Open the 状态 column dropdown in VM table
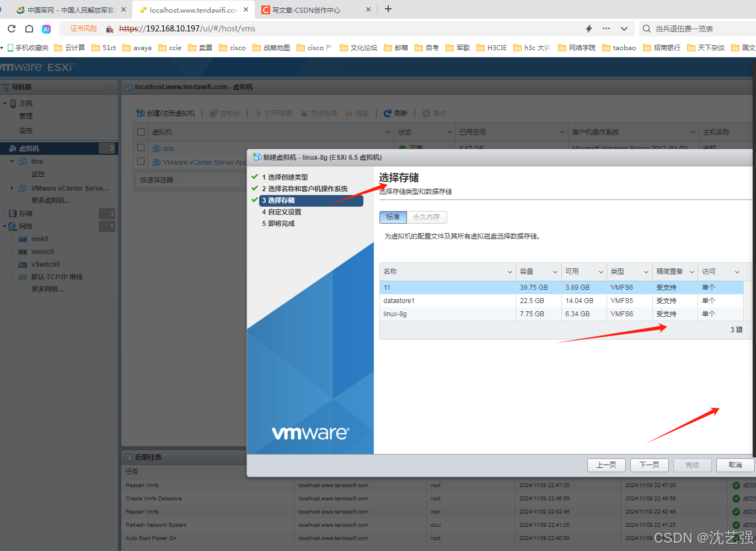This screenshot has height=551, width=756. click(x=449, y=132)
